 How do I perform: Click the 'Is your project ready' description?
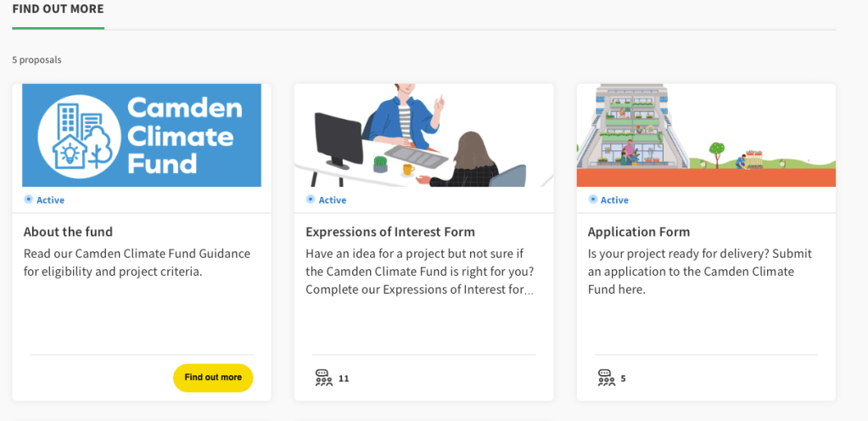pos(699,272)
